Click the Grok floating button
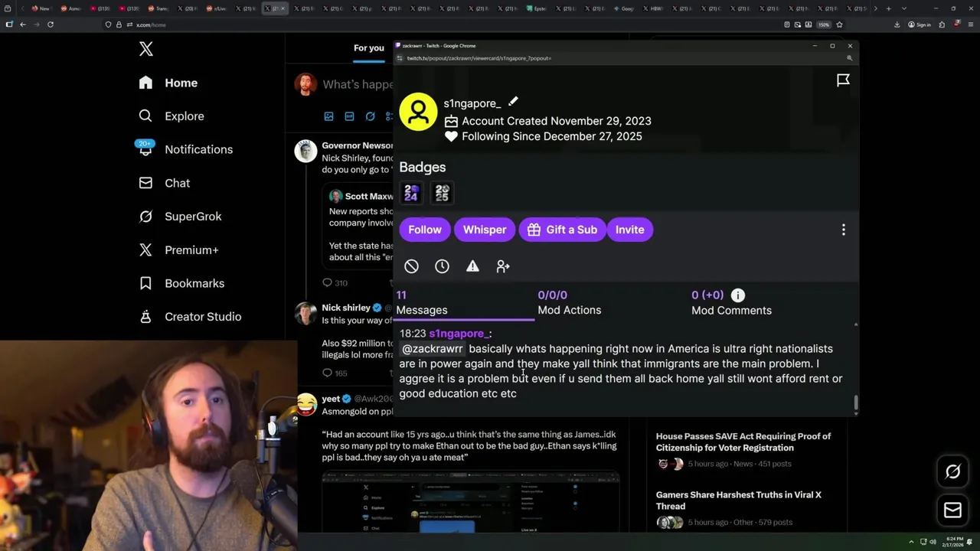 952,472
